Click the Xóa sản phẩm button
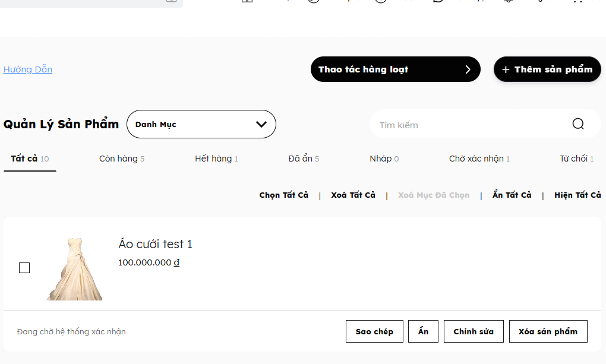The image size is (606, 364). (x=548, y=331)
